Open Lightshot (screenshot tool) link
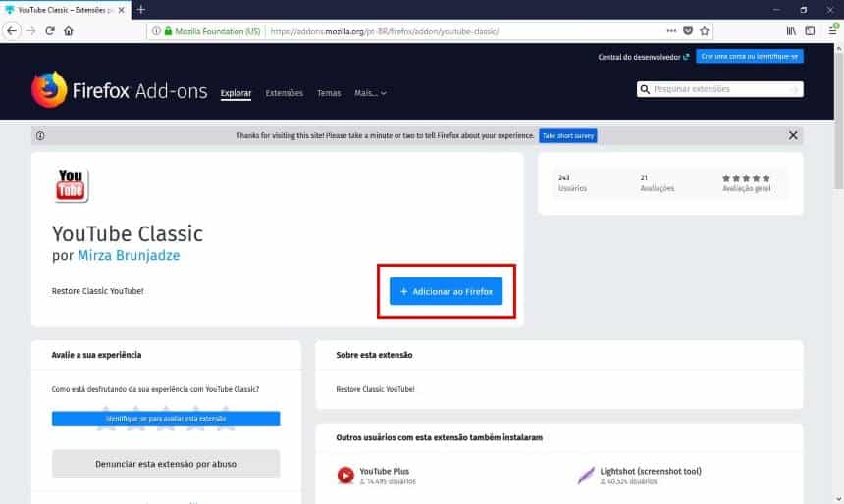844x504 pixels. pyautogui.click(x=651, y=472)
